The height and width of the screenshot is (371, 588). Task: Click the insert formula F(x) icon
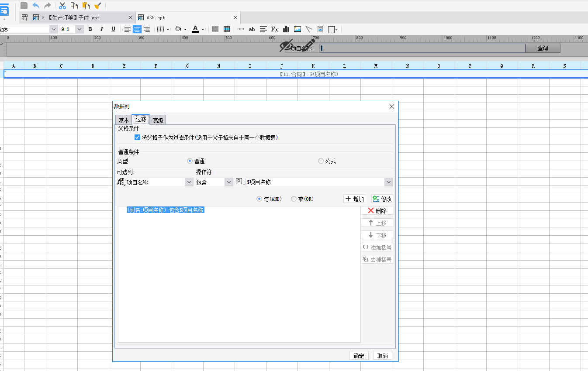tap(275, 29)
